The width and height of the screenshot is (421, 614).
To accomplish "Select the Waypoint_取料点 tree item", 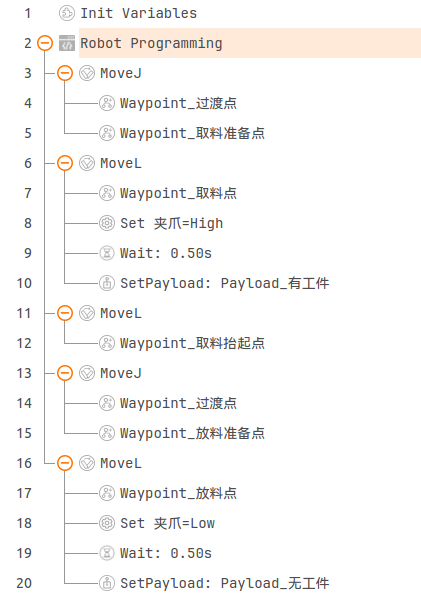I will click(178, 193).
